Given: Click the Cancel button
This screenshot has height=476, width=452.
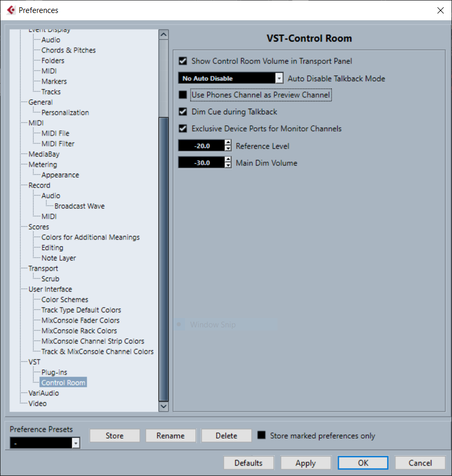Looking at the screenshot, I should pyautogui.click(x=420, y=462).
